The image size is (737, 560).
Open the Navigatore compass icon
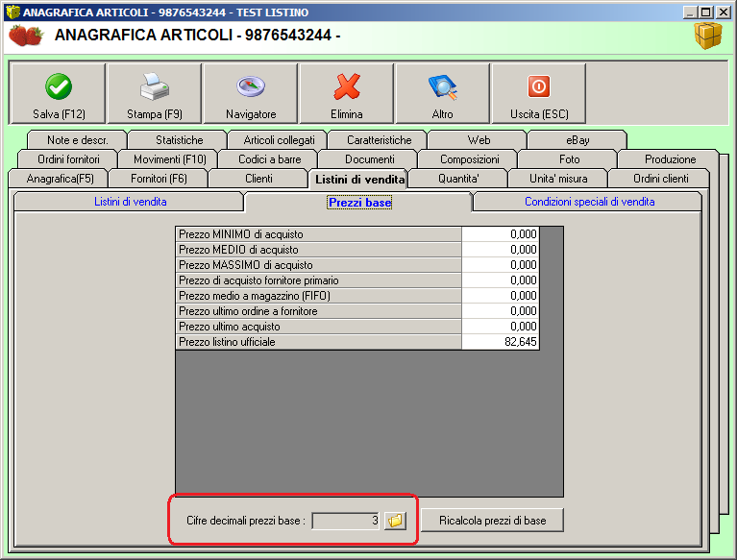tap(250, 88)
